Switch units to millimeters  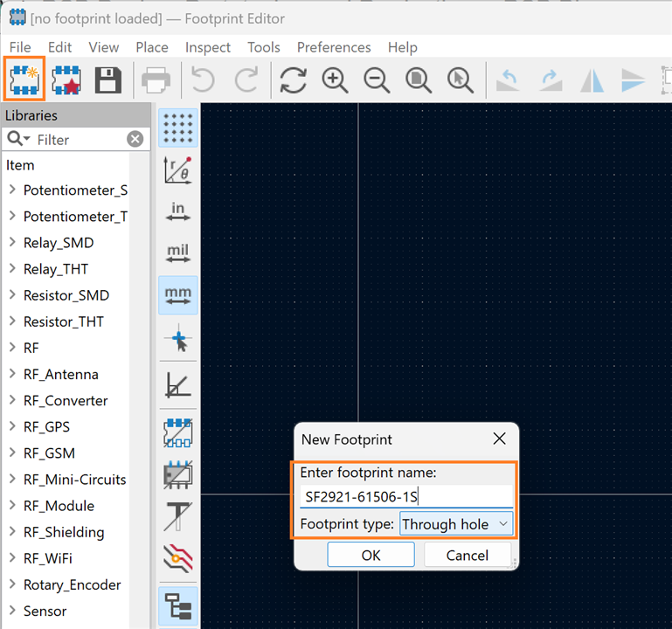pos(178,295)
